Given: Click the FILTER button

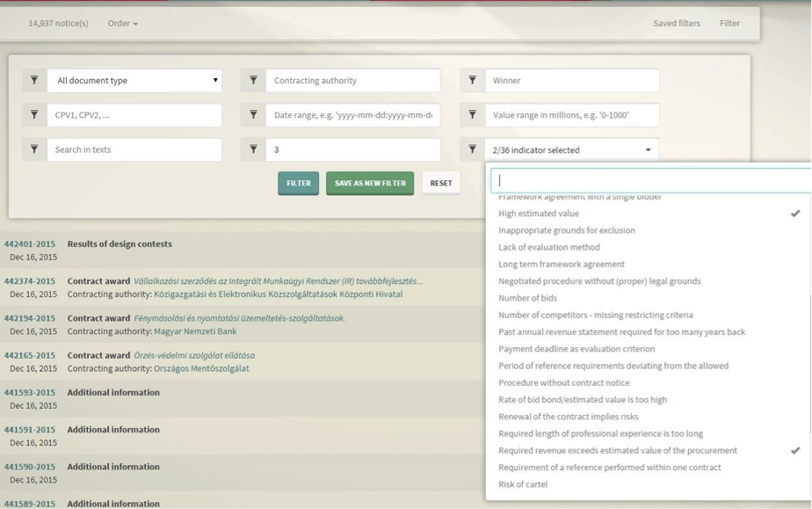Looking at the screenshot, I should (x=298, y=184).
